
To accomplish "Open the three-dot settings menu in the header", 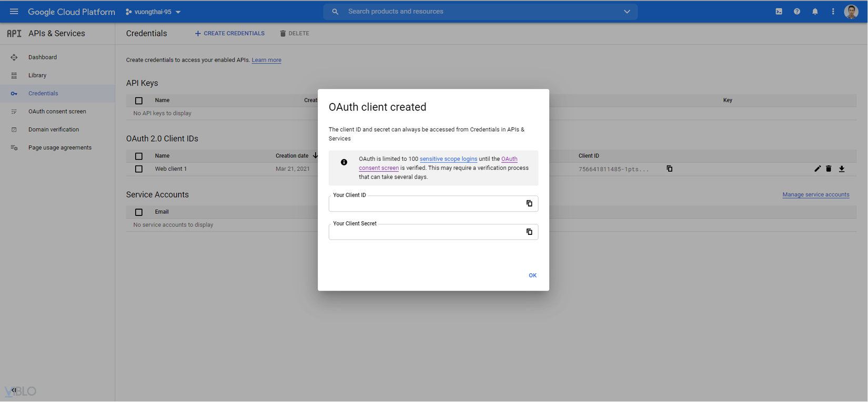I will click(833, 12).
